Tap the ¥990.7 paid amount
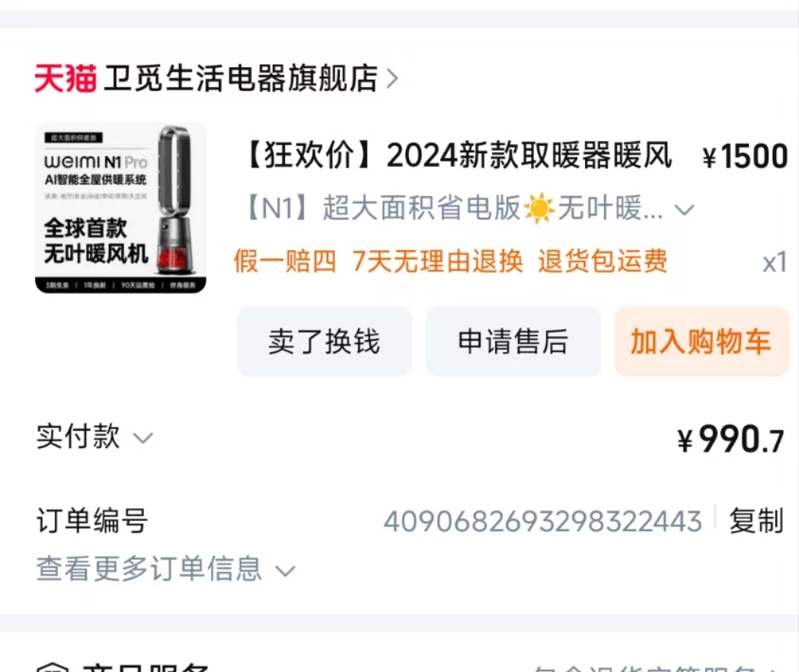The image size is (799, 672). point(730,439)
